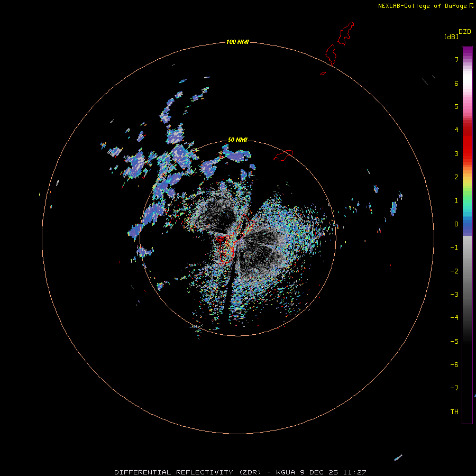The width and height of the screenshot is (476, 476).
Task: Click the 4 value on colorbar scale
Action: tap(456, 130)
